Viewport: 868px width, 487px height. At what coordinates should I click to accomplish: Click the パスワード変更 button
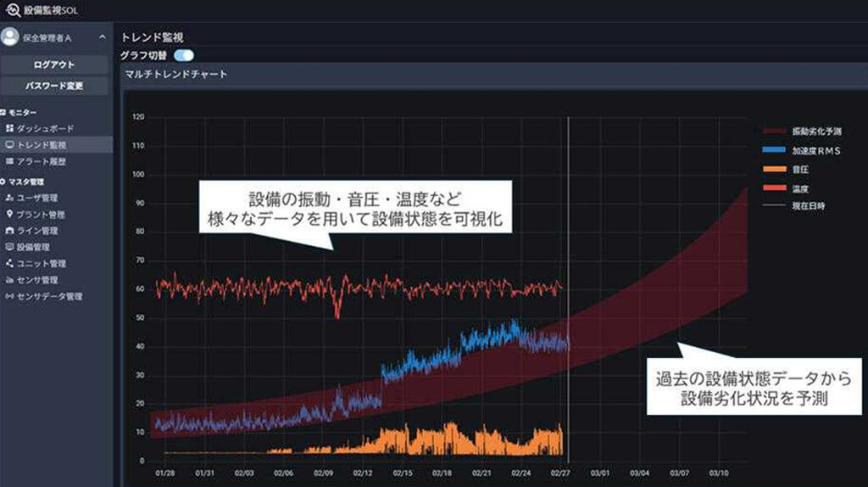click(54, 86)
